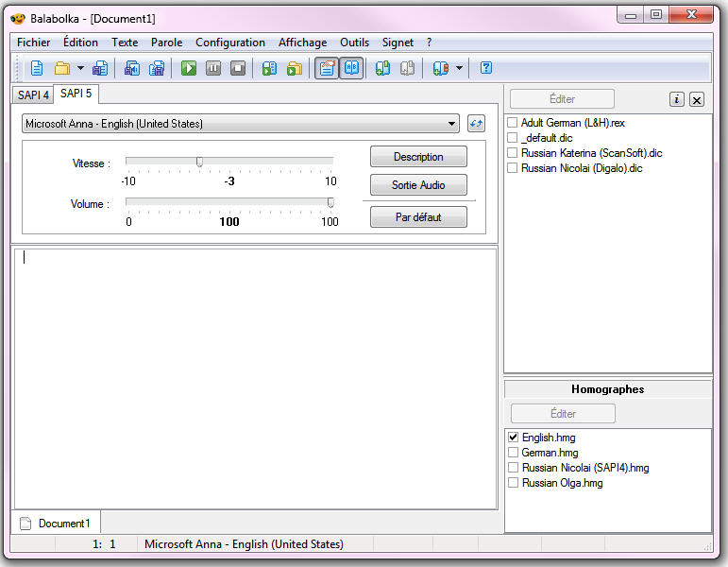The image size is (728, 567).
Task: Expand the dropdown arrow before the Help icon
Action: point(459,68)
